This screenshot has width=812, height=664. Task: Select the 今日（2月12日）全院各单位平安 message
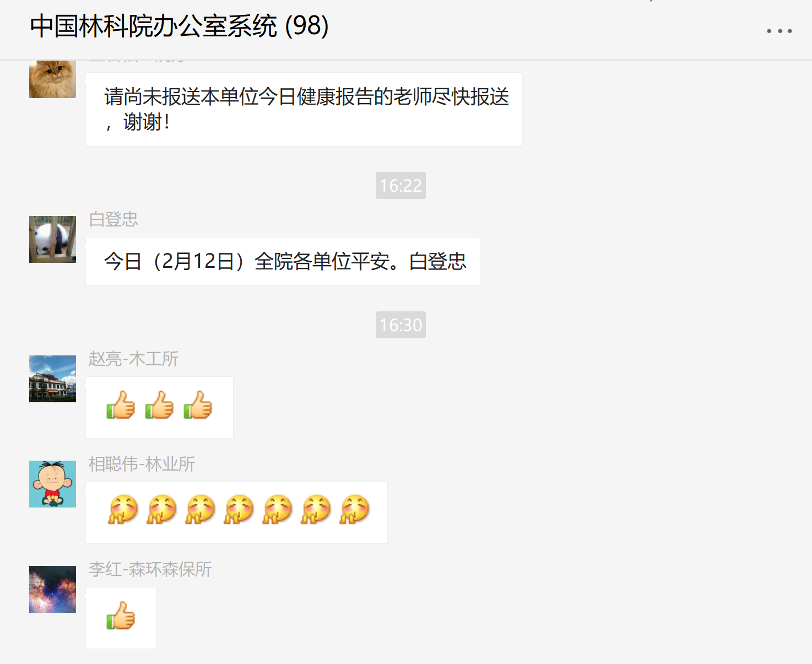click(283, 261)
